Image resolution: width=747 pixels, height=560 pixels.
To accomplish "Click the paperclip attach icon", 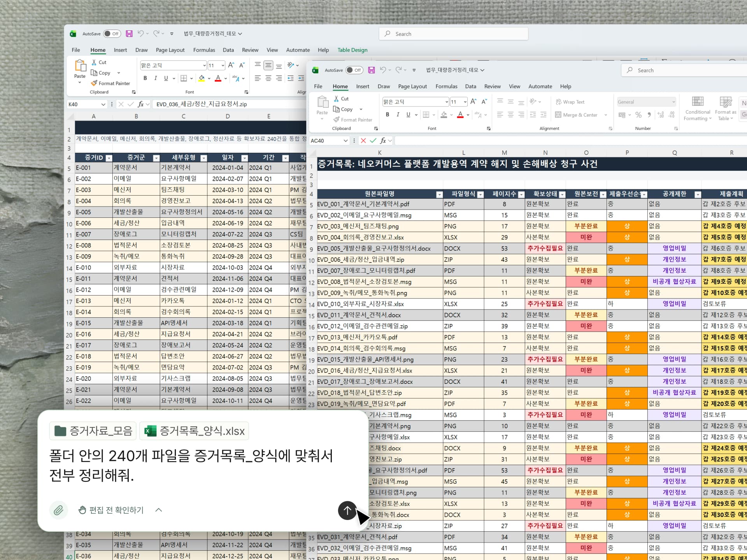I will [58, 510].
